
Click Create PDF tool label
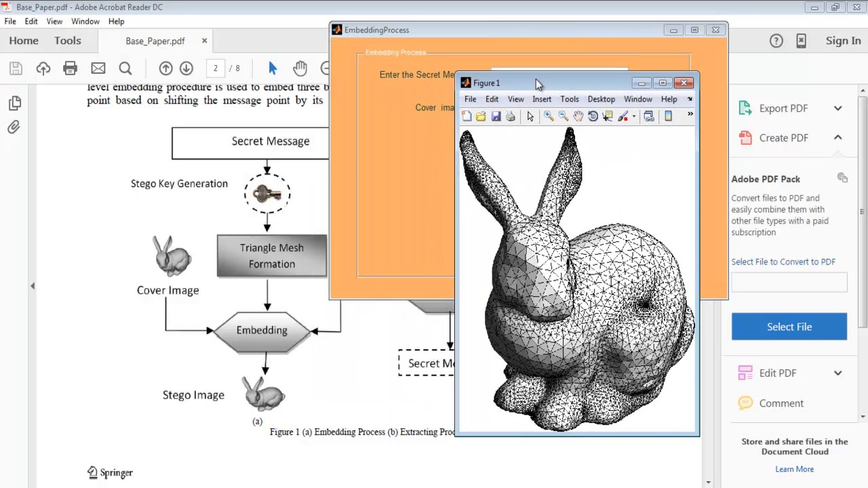[784, 138]
